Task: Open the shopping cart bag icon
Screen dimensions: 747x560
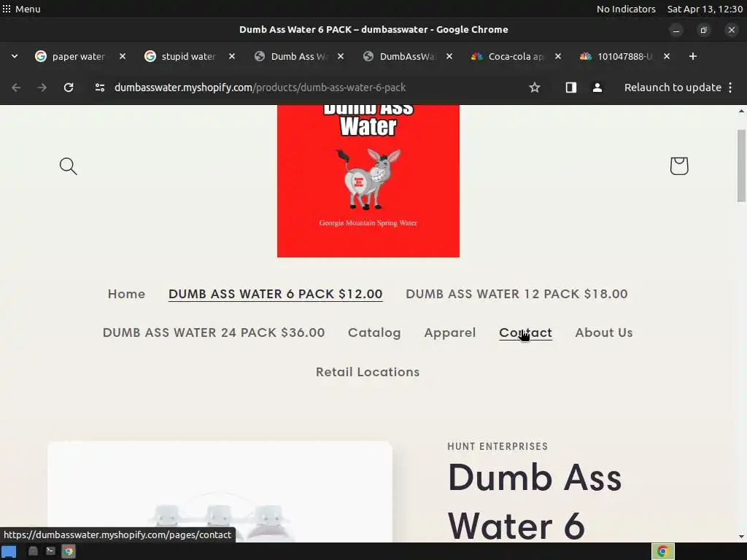Action: (679, 166)
